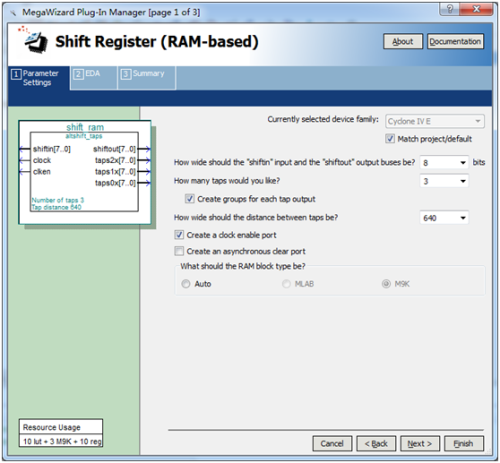
Task: Click 'Currently selected device family:' label
Action: (x=323, y=119)
